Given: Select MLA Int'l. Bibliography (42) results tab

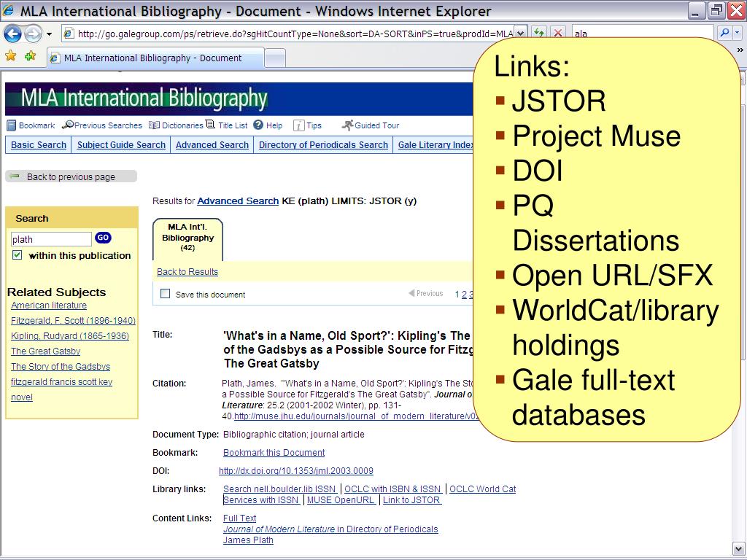Looking at the screenshot, I should pos(187,239).
